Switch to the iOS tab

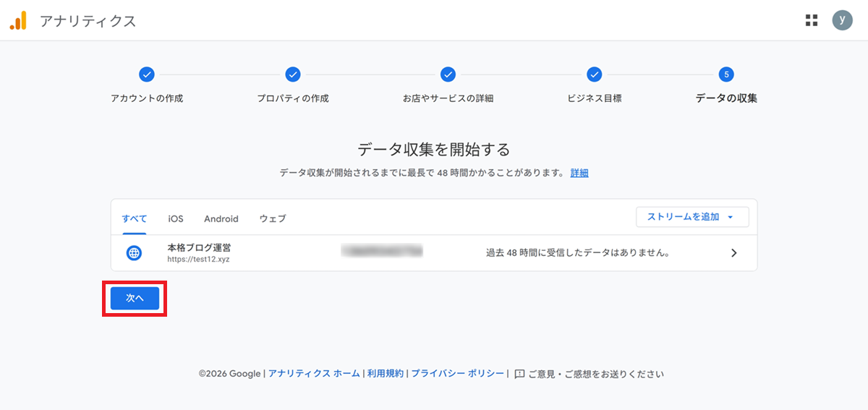(176, 218)
